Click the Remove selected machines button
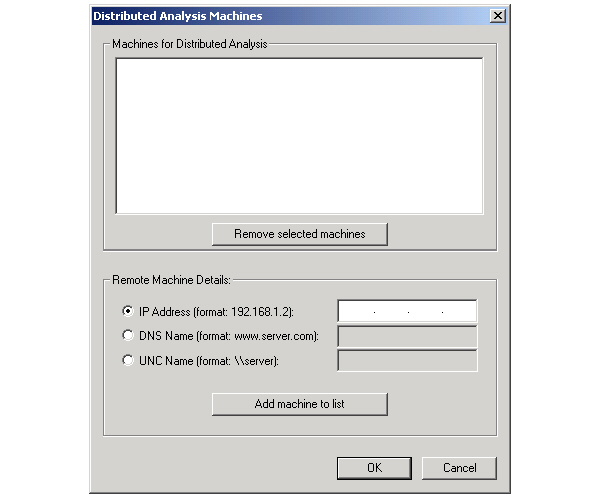600x497 pixels. [x=299, y=234]
